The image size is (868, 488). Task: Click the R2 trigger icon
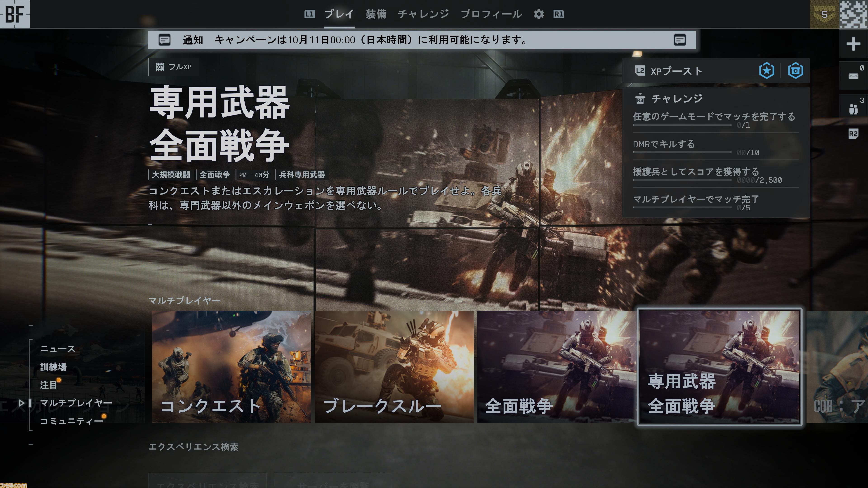853,134
